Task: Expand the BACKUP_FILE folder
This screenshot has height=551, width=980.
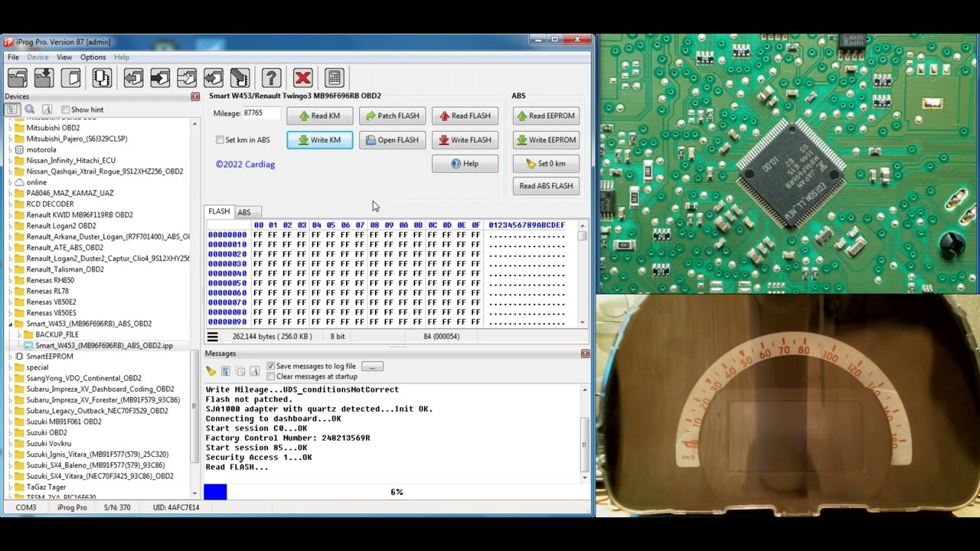Action: pyautogui.click(x=20, y=334)
